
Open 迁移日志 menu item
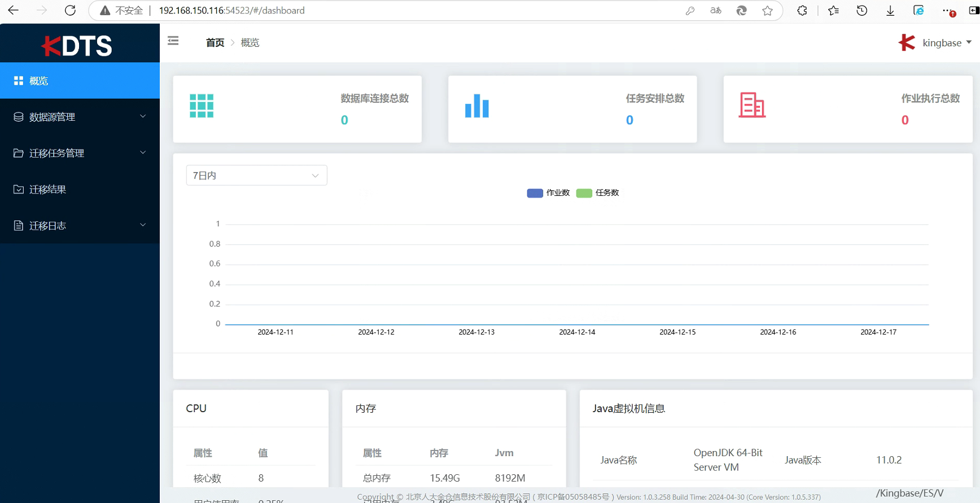tap(80, 225)
